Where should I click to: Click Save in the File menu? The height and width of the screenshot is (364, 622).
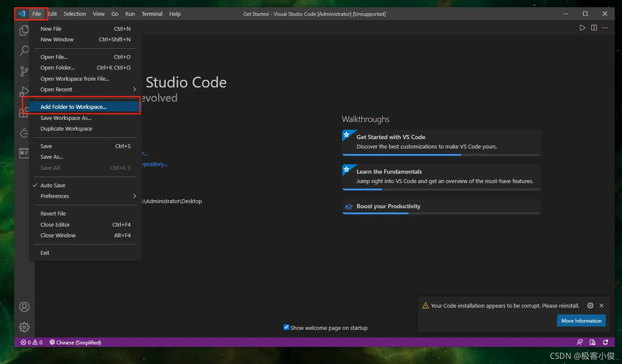coord(86,146)
